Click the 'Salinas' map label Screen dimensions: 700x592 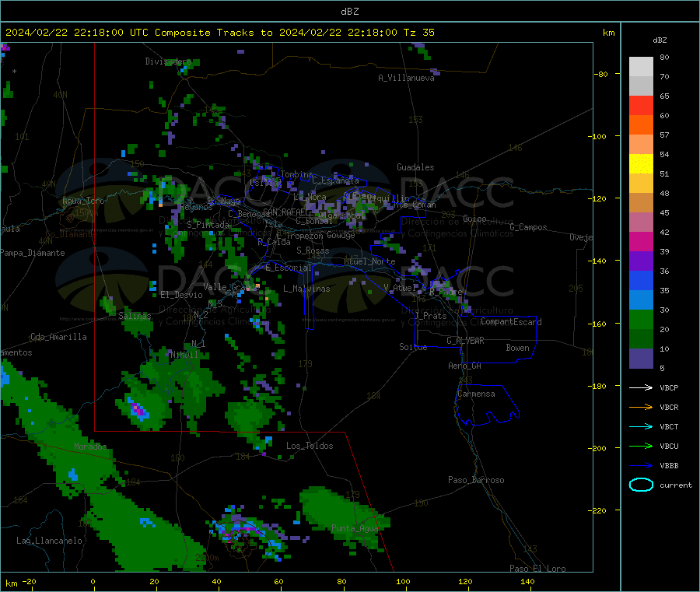[135, 316]
